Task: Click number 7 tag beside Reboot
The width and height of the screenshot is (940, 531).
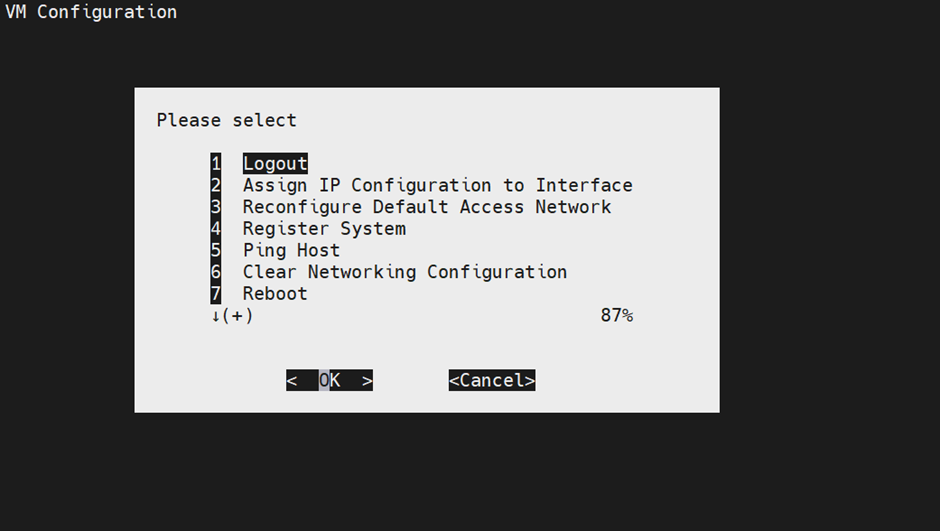Action: click(215, 294)
